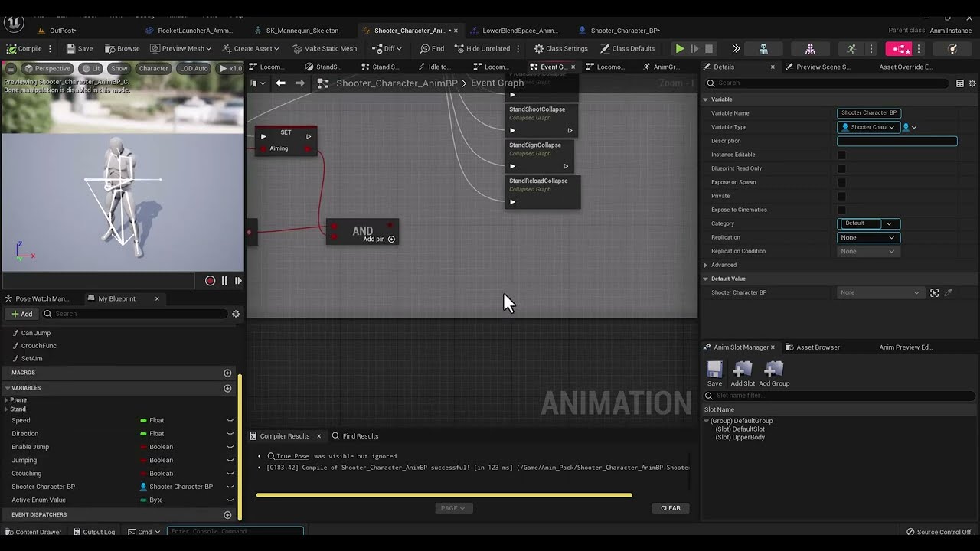Toggle visibility eye for Direction variable

tap(230, 434)
